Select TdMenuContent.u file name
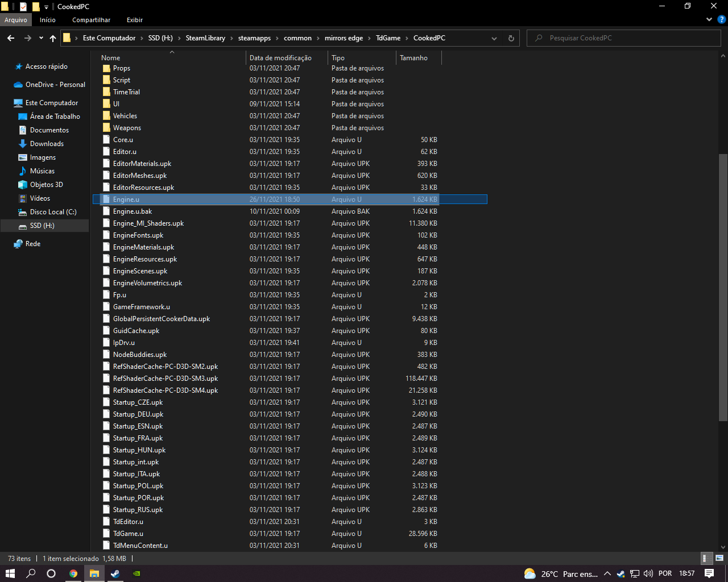Image resolution: width=728 pixels, height=582 pixels. click(x=140, y=546)
